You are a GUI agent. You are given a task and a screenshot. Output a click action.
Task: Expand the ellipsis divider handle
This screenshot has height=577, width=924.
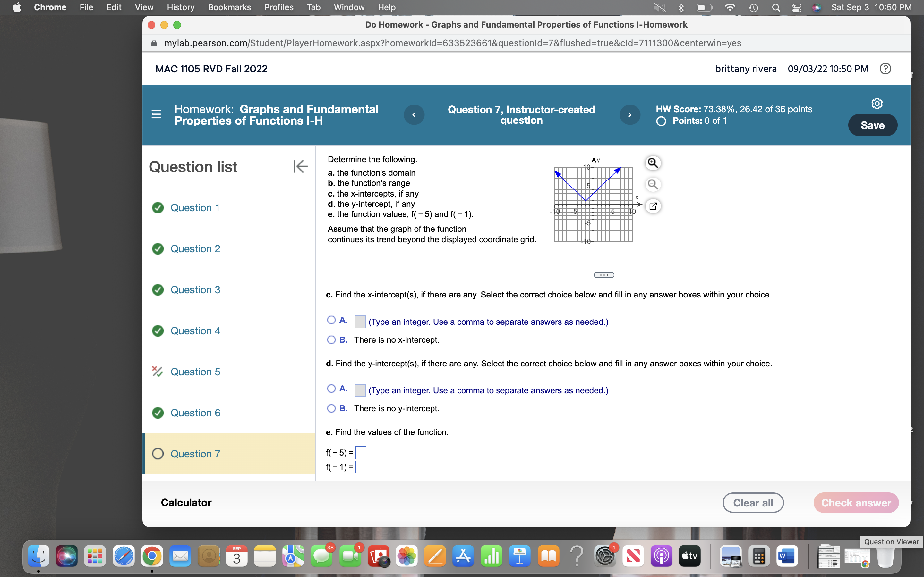pos(604,275)
